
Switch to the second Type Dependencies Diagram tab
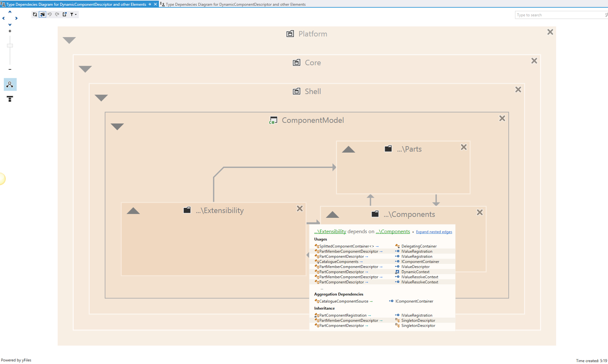233,4
